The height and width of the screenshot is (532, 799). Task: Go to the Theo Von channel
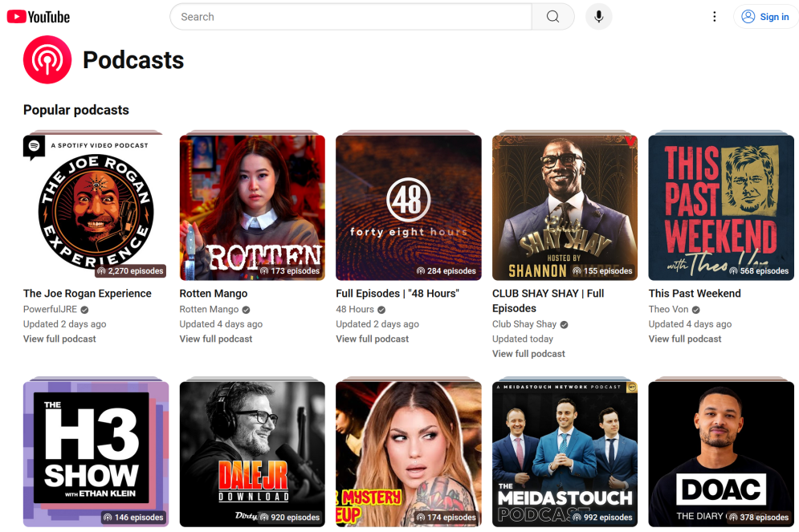point(669,309)
